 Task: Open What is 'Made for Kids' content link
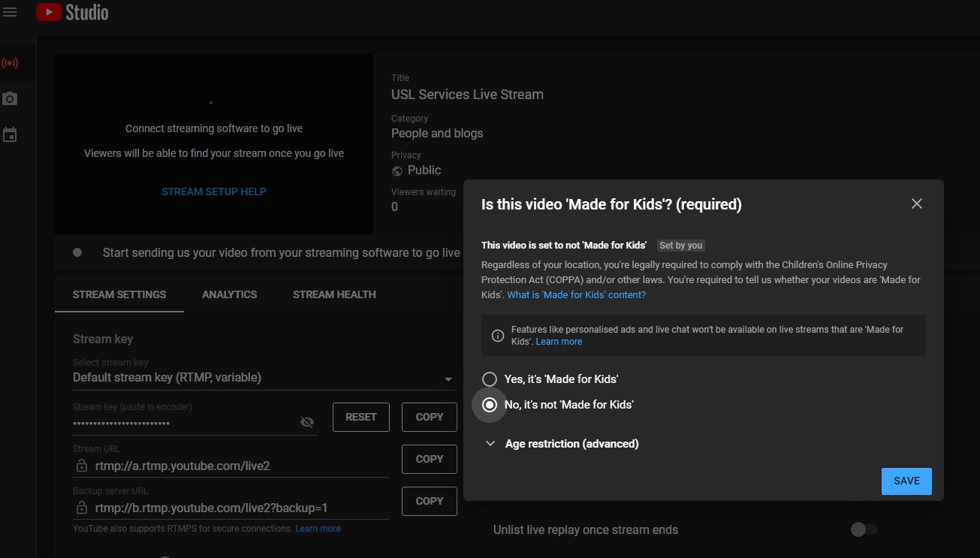point(576,295)
